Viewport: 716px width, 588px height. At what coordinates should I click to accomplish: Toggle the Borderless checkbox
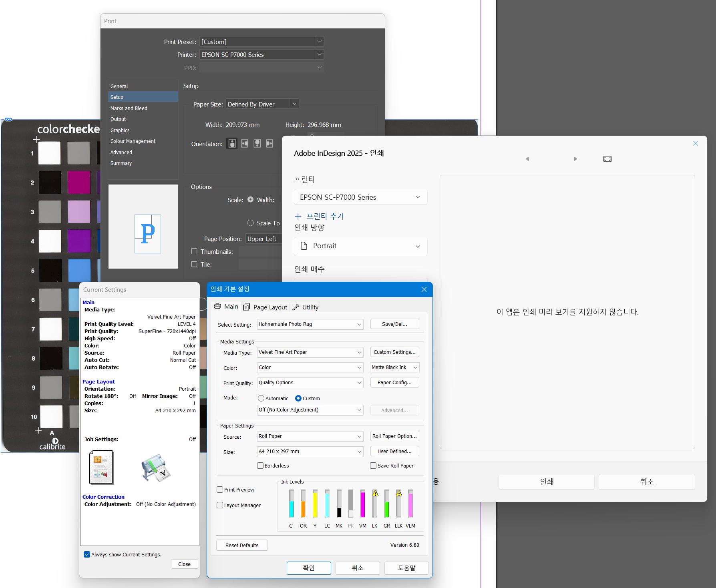[260, 466]
